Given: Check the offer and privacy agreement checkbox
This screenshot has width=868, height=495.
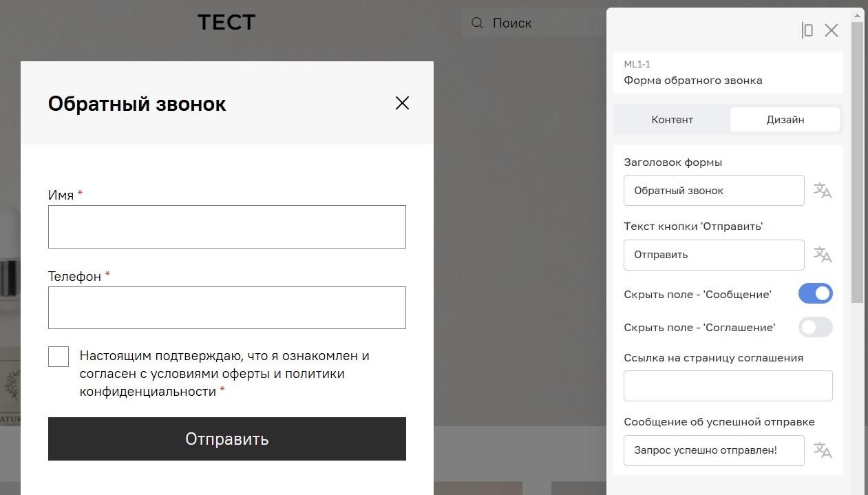Looking at the screenshot, I should [59, 357].
